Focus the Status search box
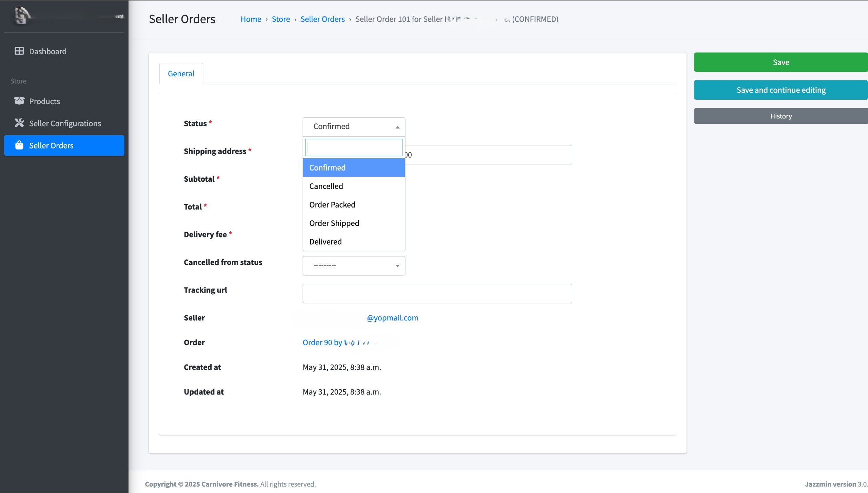 354,147
